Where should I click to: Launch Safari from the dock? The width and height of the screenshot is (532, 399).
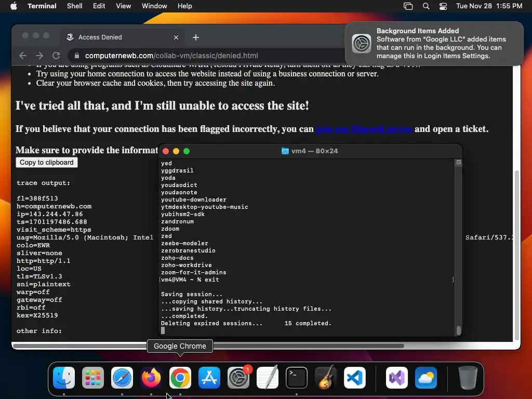click(x=122, y=378)
